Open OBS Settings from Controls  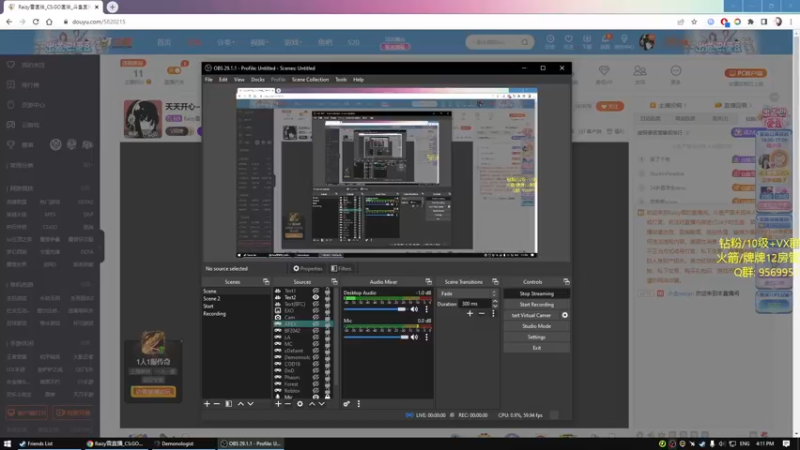(x=536, y=337)
